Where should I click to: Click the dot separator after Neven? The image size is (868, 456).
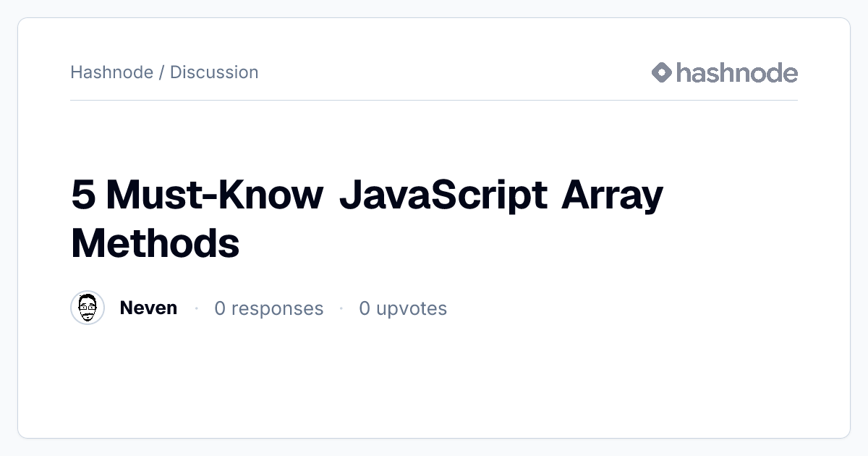pyautogui.click(x=196, y=308)
